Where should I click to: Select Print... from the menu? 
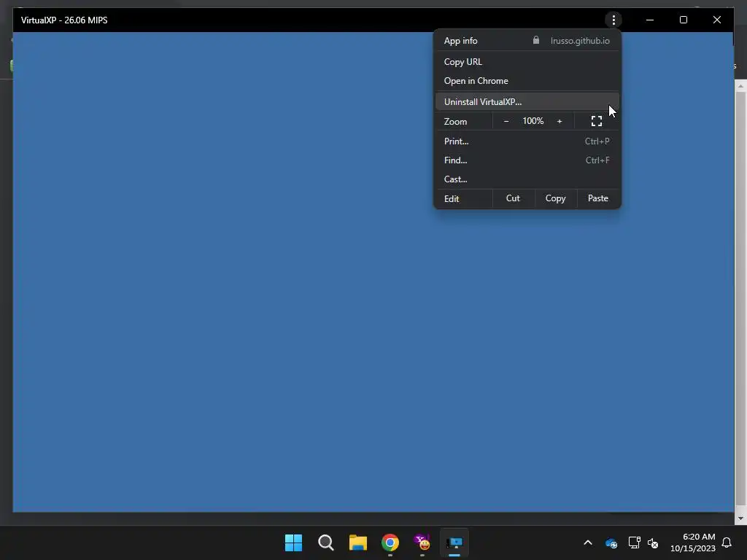click(x=527, y=141)
